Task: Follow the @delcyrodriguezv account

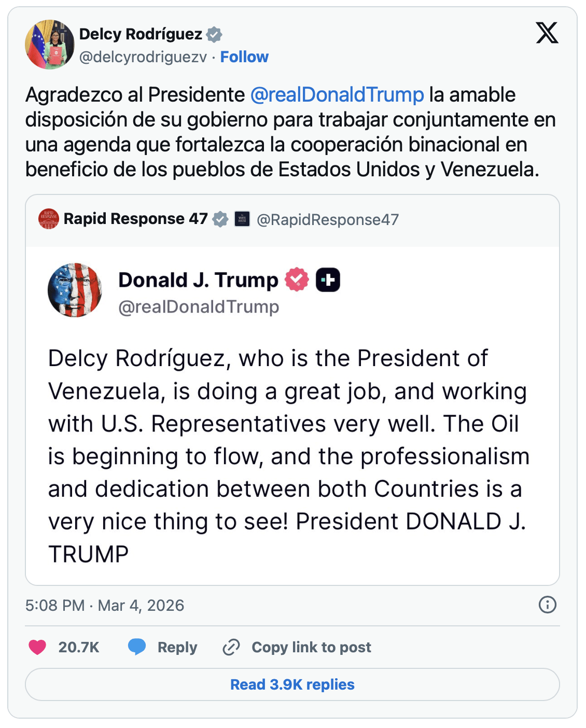Action: 244,57
